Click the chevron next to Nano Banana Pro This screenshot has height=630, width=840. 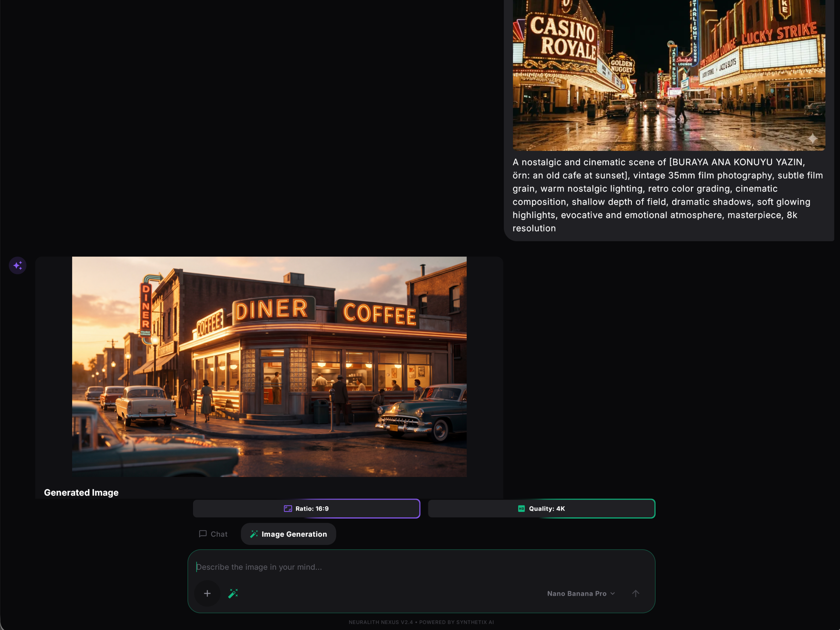click(x=612, y=593)
